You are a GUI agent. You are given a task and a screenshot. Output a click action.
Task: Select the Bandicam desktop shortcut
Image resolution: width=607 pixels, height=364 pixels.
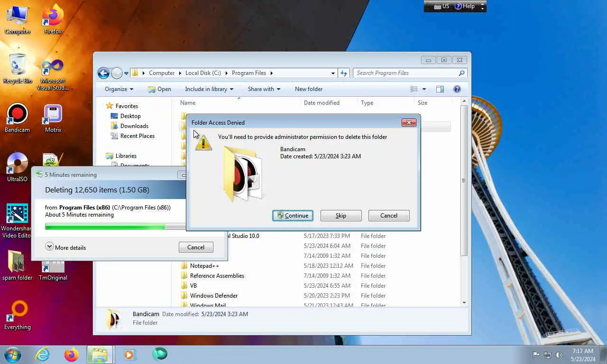click(x=17, y=118)
